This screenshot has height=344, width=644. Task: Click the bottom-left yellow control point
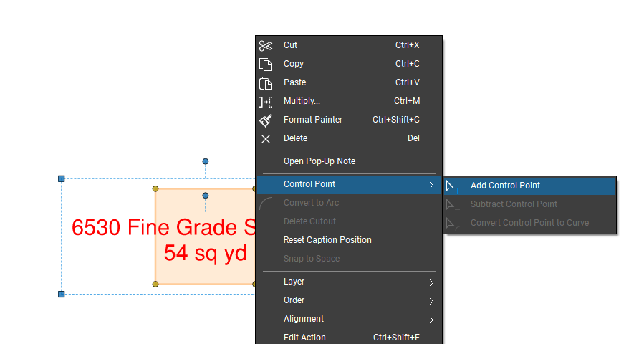155,284
